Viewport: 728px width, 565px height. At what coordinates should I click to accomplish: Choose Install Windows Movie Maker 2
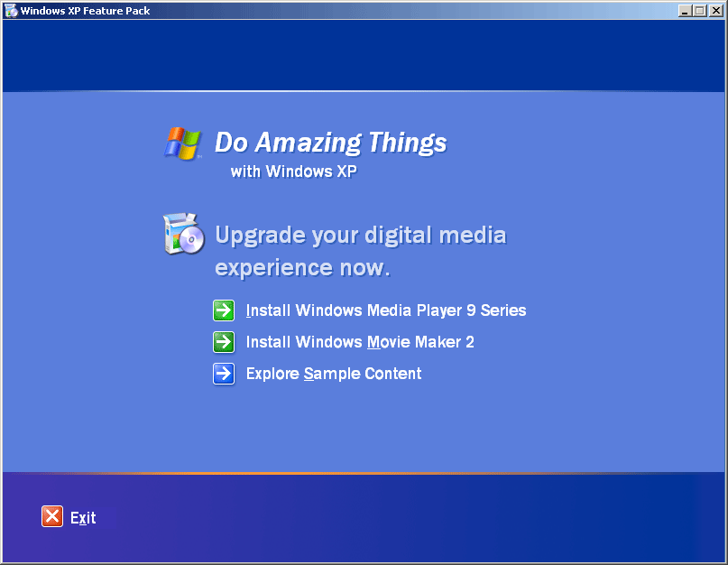click(360, 342)
